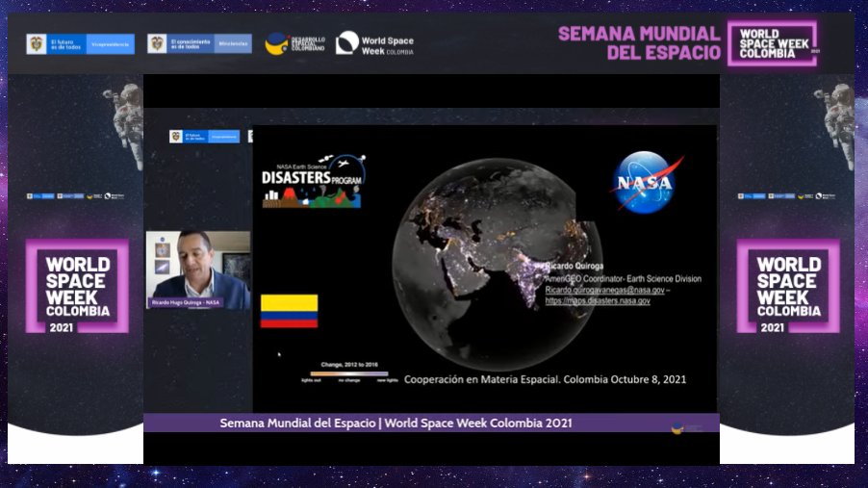
Task: Click the astronaut figure on the left panel
Action: pyautogui.click(x=125, y=125)
